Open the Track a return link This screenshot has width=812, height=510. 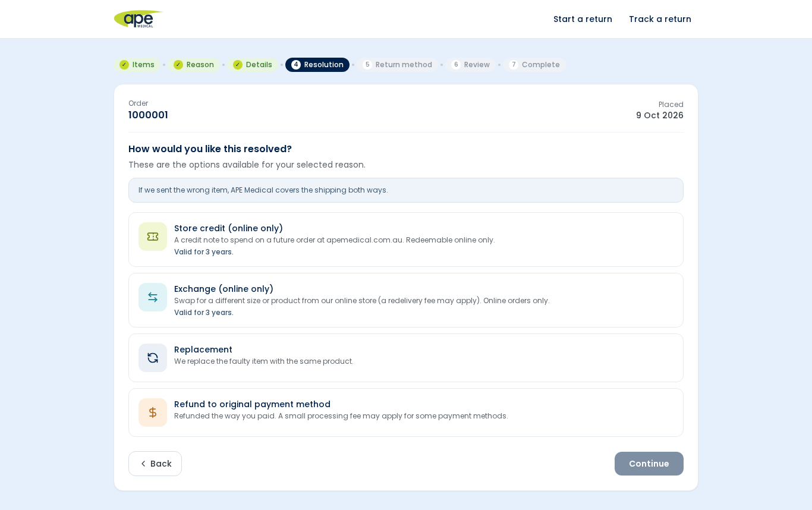click(660, 19)
